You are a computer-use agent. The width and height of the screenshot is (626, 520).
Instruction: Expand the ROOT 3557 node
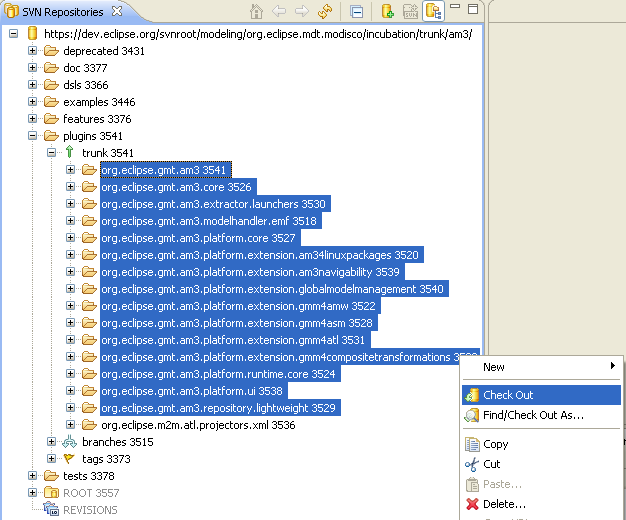33,493
